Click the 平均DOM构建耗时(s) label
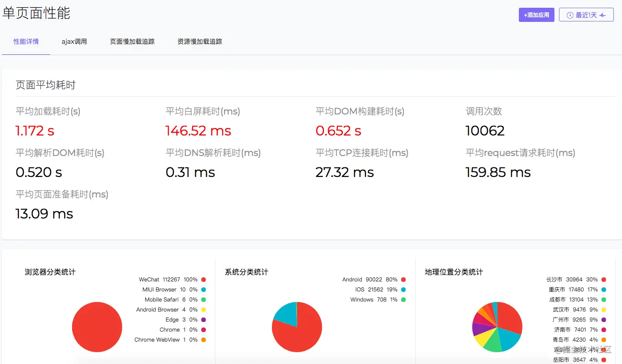Screen dimensions: 622x364 (x=360, y=111)
